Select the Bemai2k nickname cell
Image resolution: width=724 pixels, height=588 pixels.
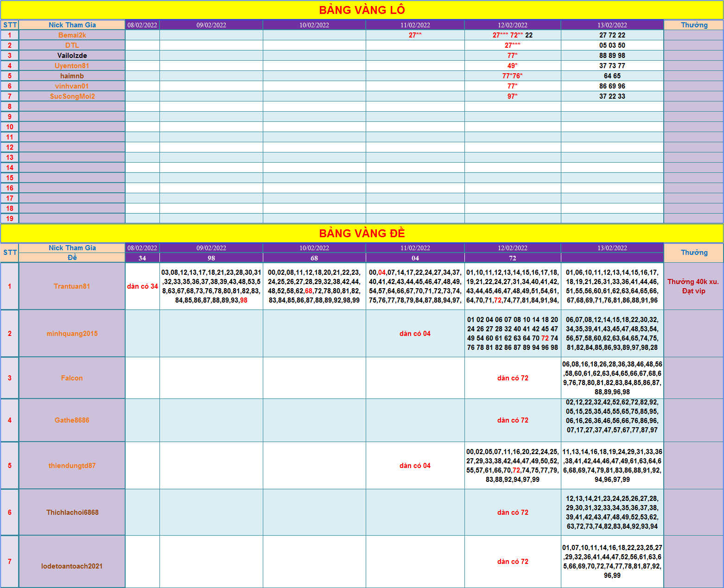(x=72, y=35)
